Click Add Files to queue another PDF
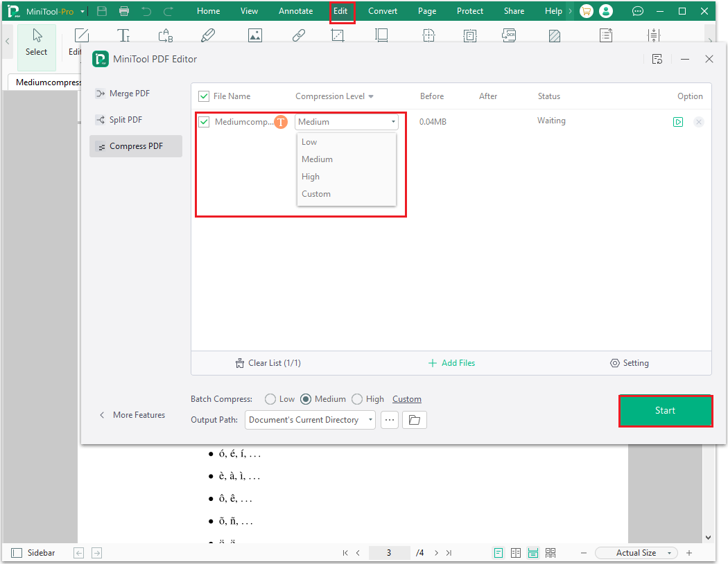The image size is (728, 564). tap(451, 362)
